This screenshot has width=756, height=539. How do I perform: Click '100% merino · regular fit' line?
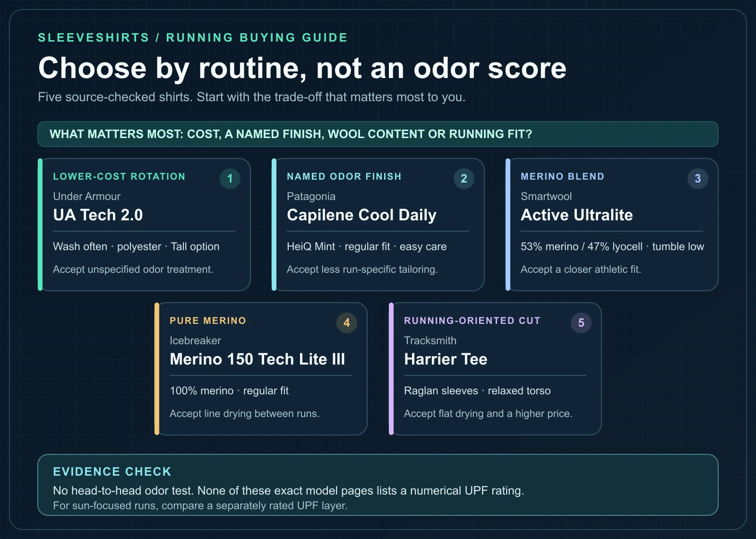tap(229, 391)
